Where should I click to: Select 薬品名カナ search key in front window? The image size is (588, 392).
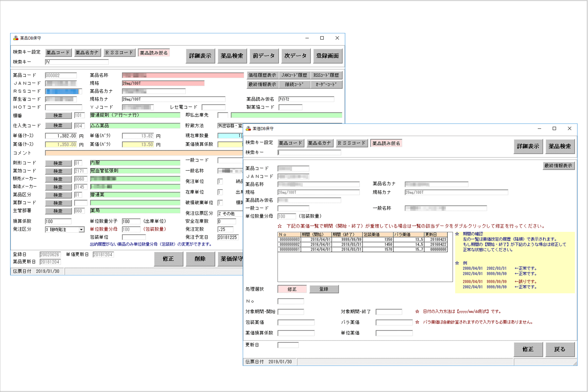click(x=319, y=143)
